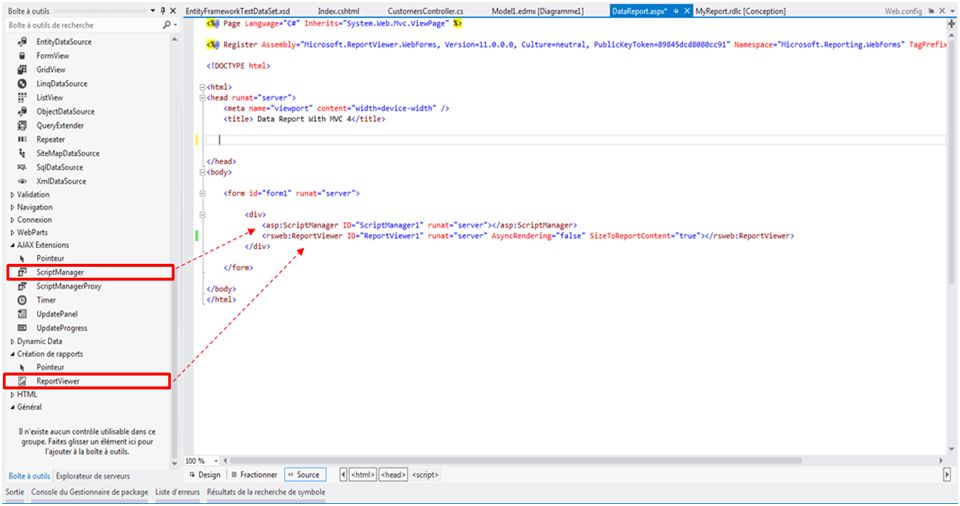Screen dimensions: 960x506
Task: Choose the Timer control in AJAX Extensions
Action: pyautogui.click(x=46, y=300)
